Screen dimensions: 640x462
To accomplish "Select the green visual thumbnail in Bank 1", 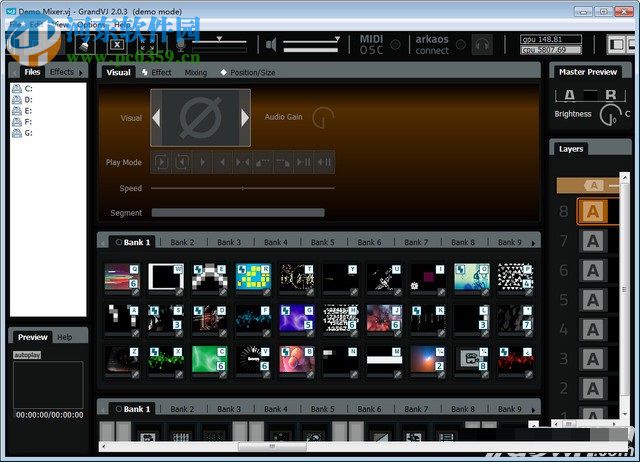I will tap(206, 358).
